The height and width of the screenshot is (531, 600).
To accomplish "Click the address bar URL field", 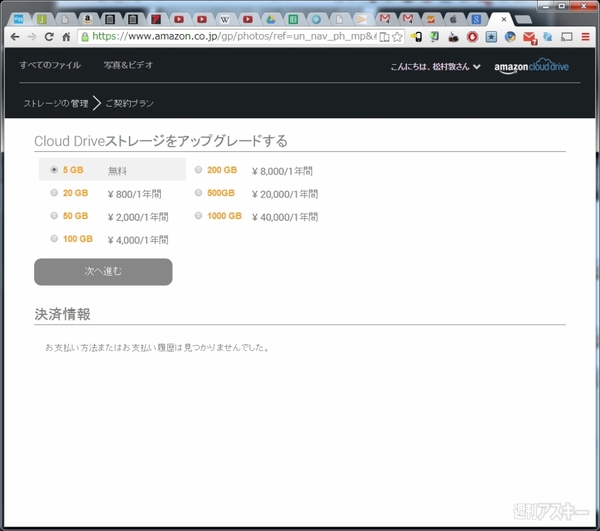I will point(233,37).
